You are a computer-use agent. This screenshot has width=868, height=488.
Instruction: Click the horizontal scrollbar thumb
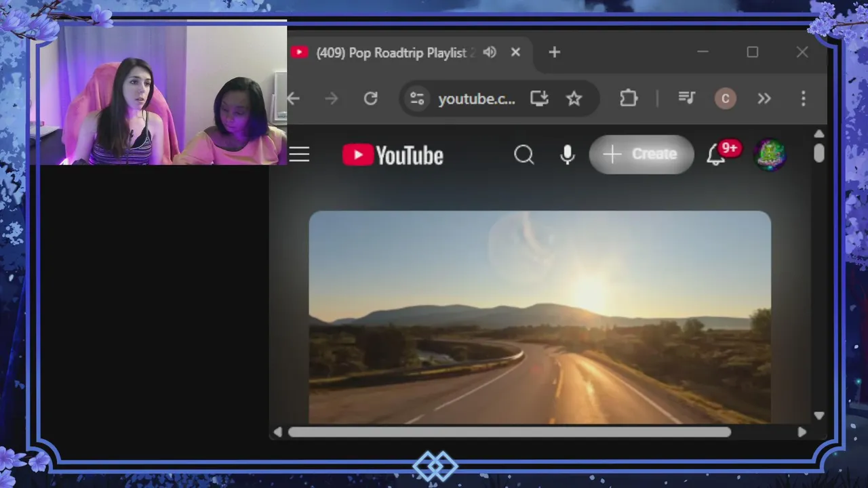pos(509,432)
